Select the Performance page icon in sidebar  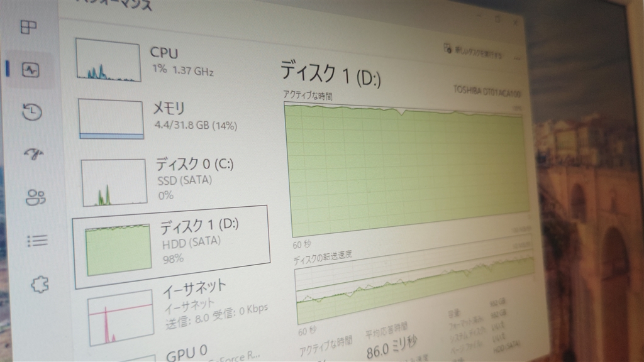point(31,70)
